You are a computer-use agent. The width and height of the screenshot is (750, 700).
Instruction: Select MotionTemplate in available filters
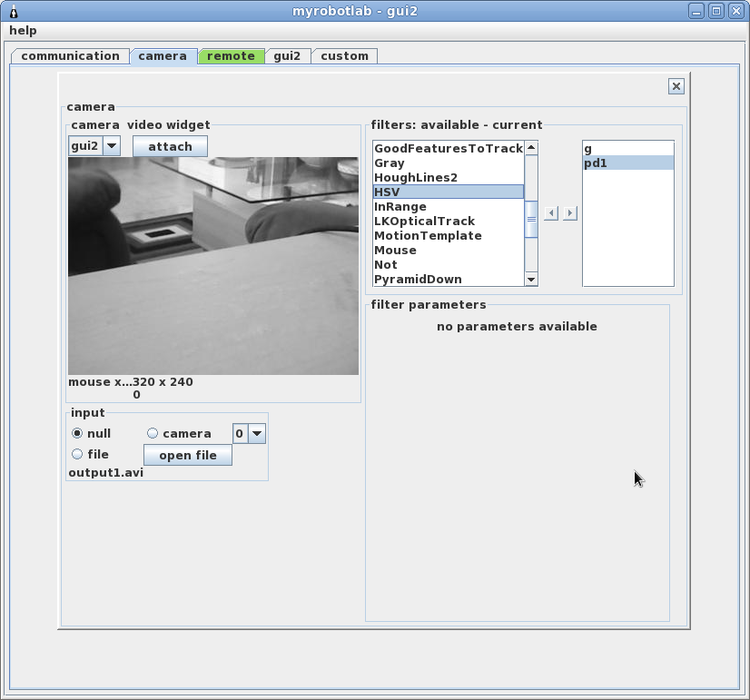point(449,236)
